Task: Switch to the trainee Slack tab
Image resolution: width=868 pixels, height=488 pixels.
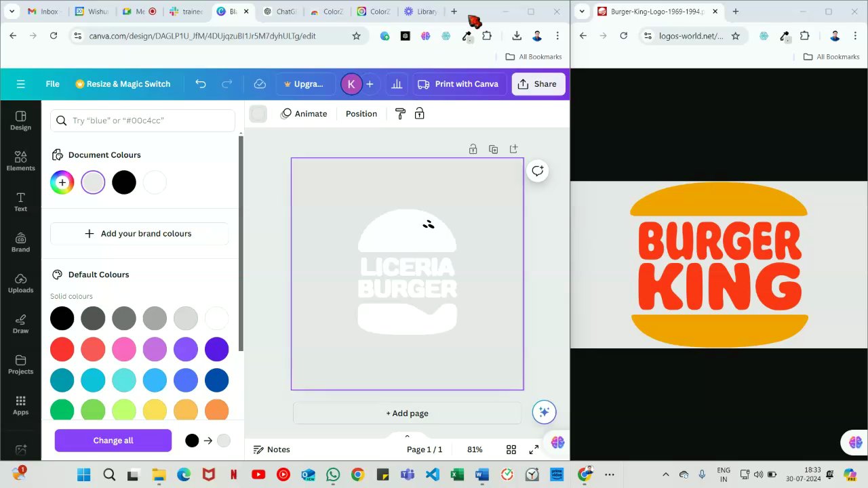Action: click(x=185, y=12)
